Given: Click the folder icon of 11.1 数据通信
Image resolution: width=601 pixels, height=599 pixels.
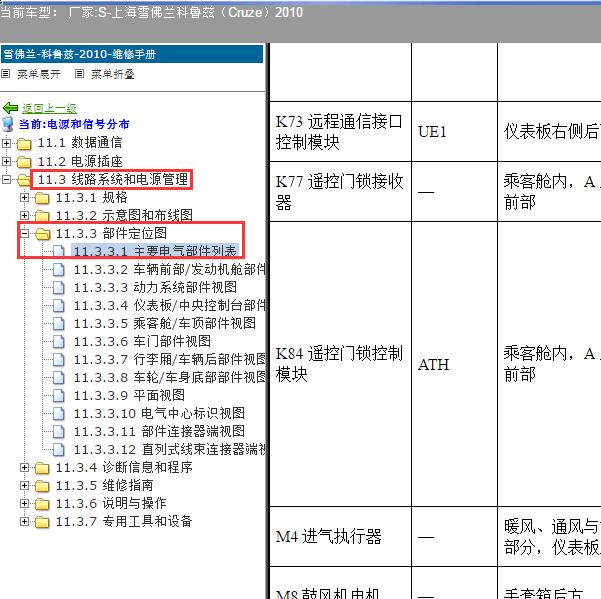Looking at the screenshot, I should [x=24, y=144].
